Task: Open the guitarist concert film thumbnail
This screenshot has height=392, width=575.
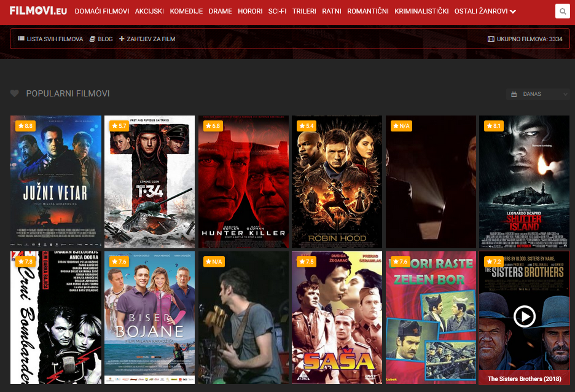Action: pos(243,318)
